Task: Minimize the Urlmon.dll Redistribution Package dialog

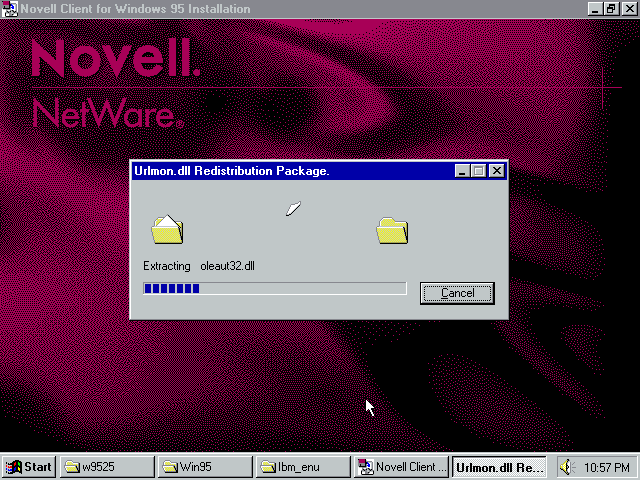Action: coord(462,171)
